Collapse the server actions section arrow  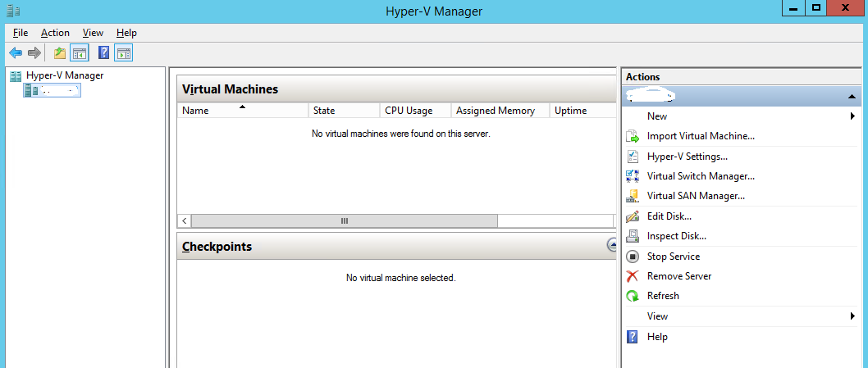pos(852,97)
